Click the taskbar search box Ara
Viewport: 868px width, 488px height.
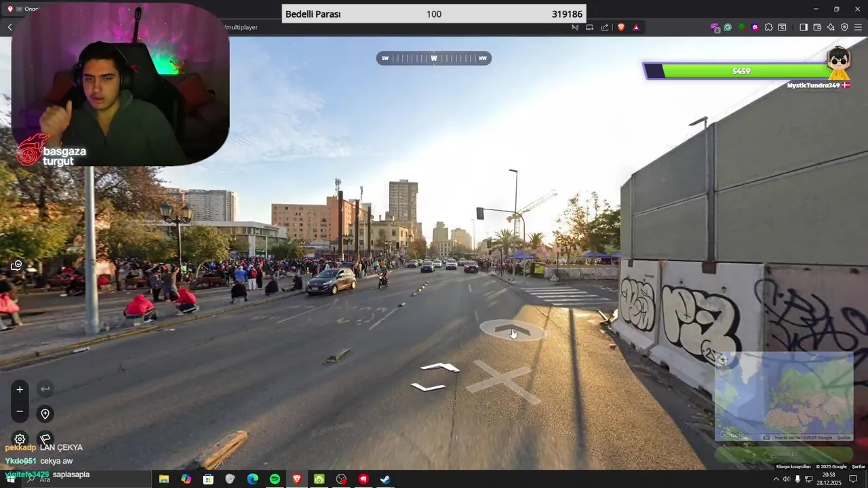coord(88,479)
